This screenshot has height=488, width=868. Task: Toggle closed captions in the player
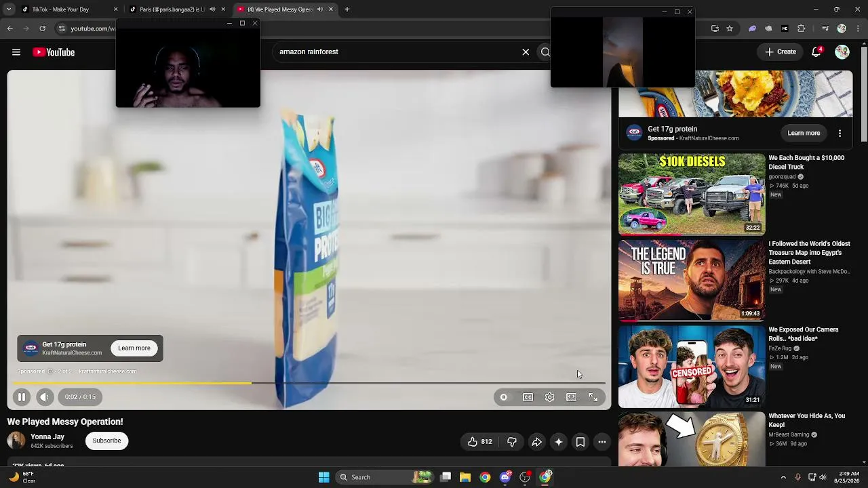click(x=528, y=397)
